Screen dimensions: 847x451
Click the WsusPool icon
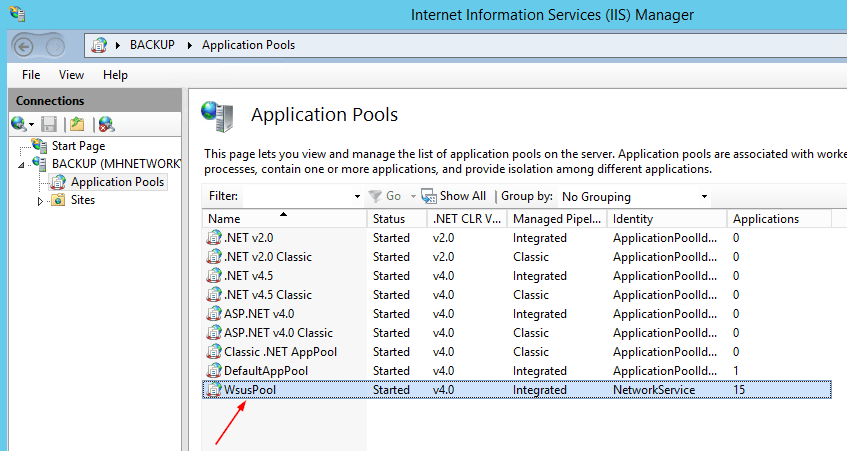(x=214, y=389)
